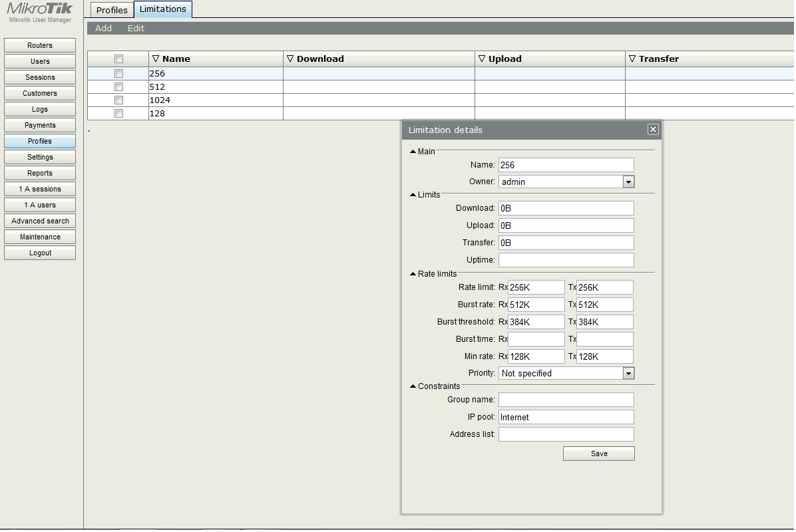Click the MikroTik logo
The width and height of the screenshot is (796, 532).
pos(40,9)
